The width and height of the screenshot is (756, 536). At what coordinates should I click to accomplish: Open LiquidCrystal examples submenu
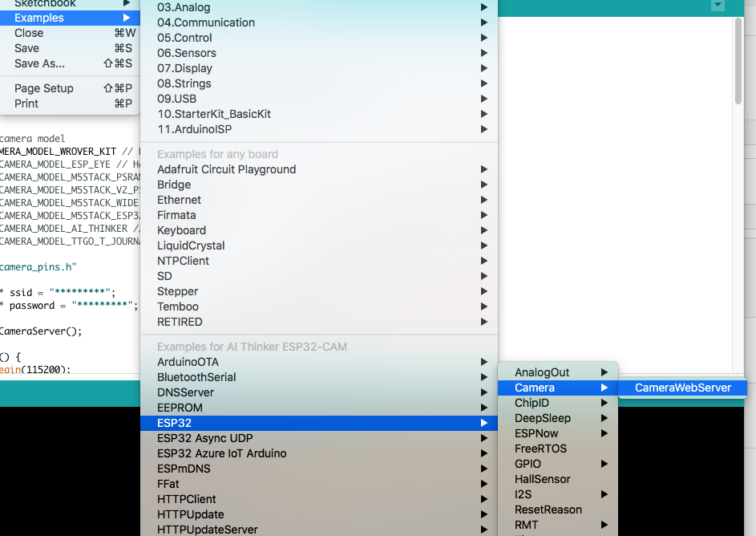[319, 246]
